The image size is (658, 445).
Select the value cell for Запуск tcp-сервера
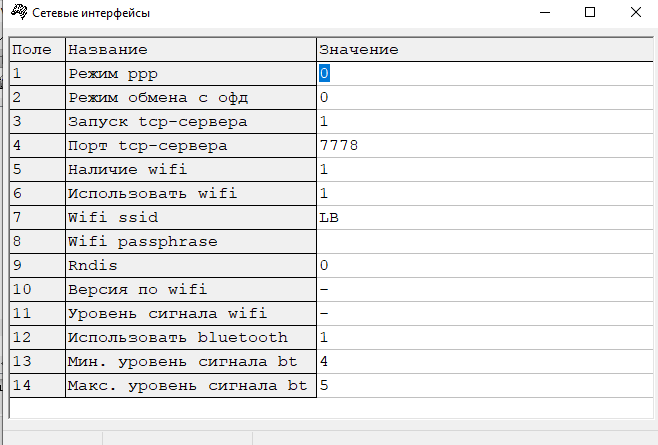[x=485, y=121]
